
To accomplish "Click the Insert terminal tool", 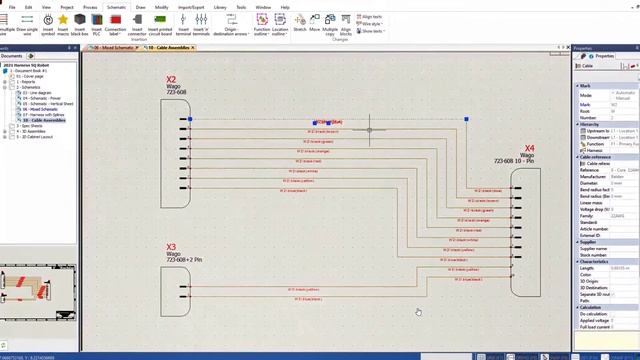I will pyautogui.click(x=183, y=24).
